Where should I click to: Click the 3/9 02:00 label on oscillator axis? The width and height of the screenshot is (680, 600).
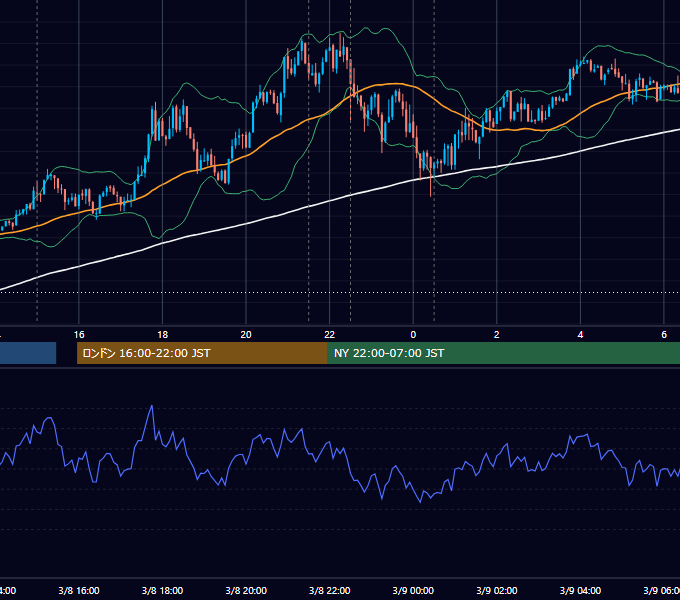coord(497,590)
